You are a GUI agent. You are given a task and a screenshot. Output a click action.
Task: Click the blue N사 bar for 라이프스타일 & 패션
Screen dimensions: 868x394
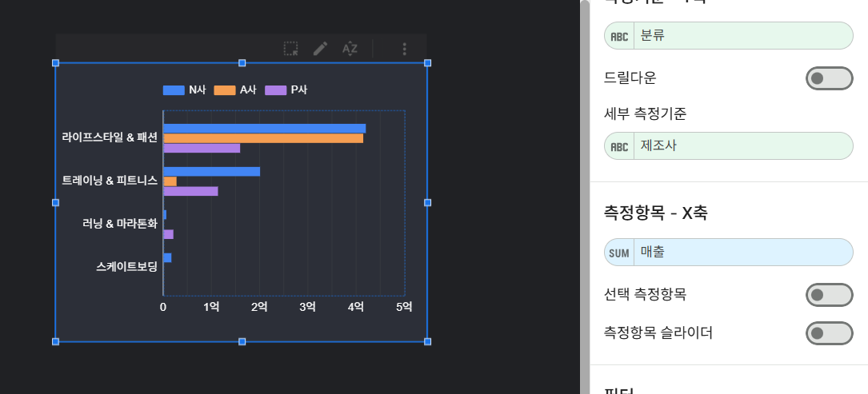(x=265, y=129)
